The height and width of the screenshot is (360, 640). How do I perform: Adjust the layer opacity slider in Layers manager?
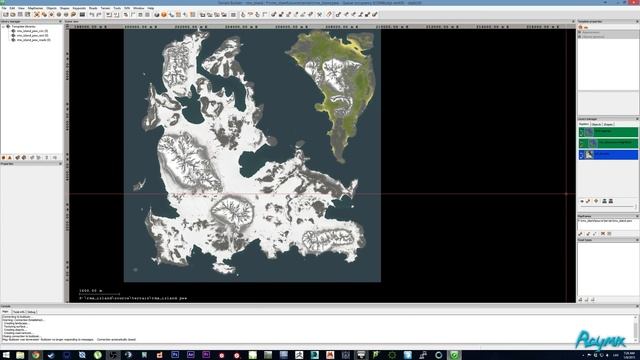coord(607,207)
